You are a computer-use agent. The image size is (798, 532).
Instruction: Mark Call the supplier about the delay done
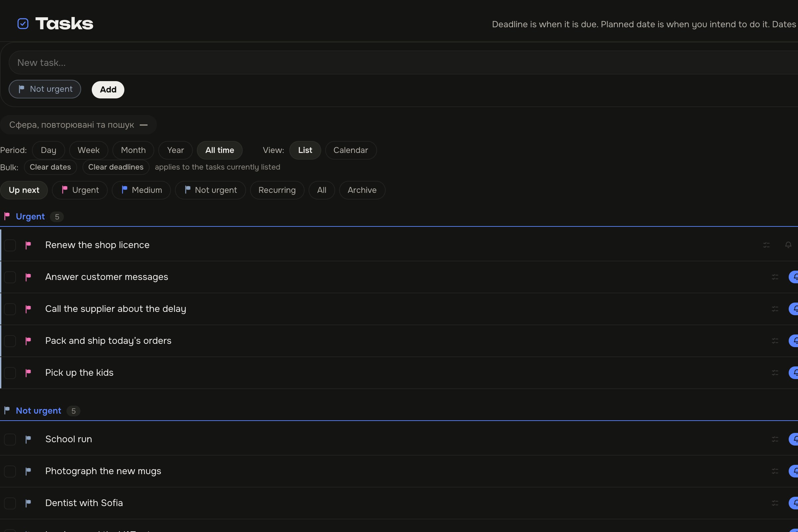click(10, 309)
